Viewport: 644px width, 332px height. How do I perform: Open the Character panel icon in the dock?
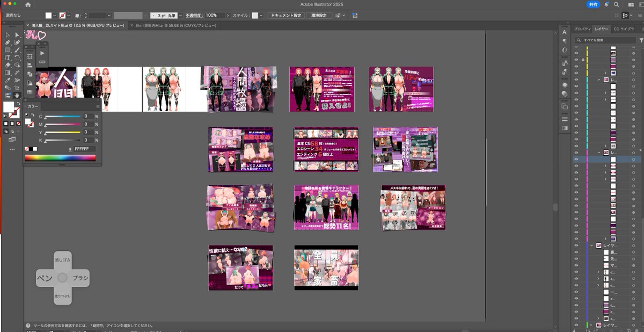tap(565, 32)
